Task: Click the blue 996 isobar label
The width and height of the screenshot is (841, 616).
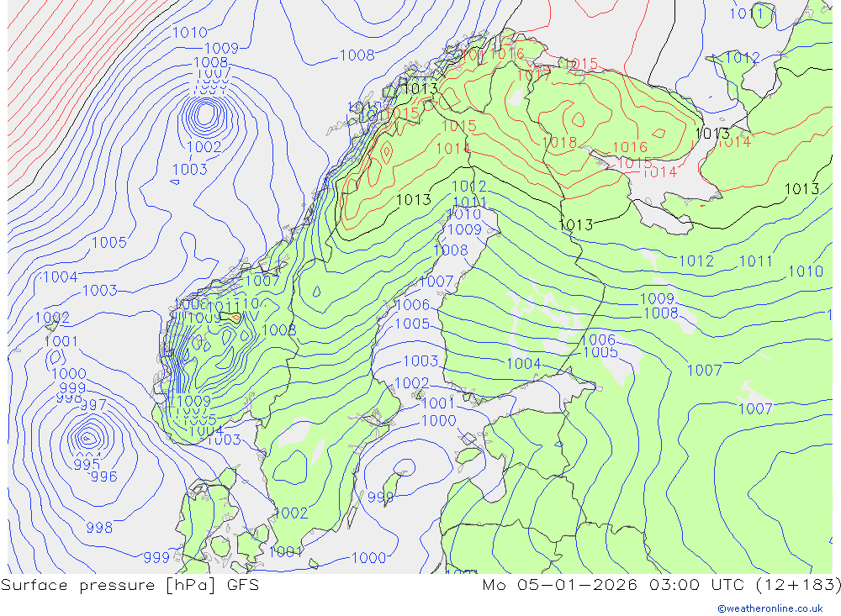Action: point(104,476)
